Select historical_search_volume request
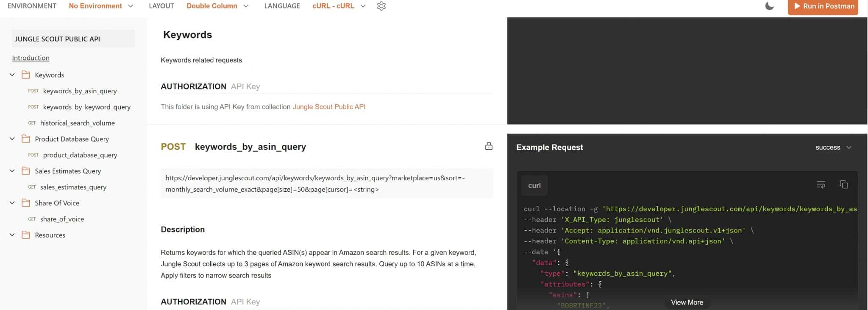The height and width of the screenshot is (310, 868). (77, 123)
